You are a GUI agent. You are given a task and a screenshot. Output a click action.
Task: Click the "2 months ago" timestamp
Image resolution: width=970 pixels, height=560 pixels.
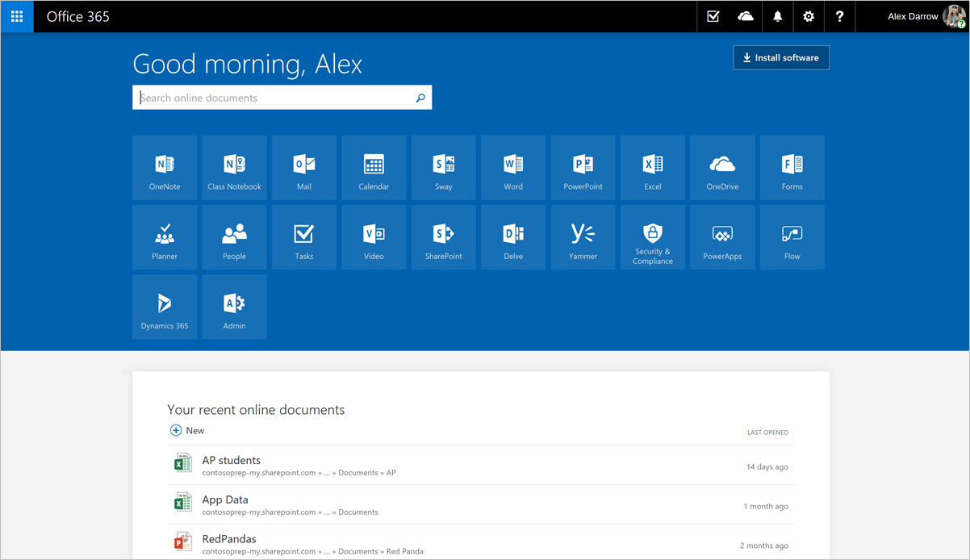click(764, 546)
